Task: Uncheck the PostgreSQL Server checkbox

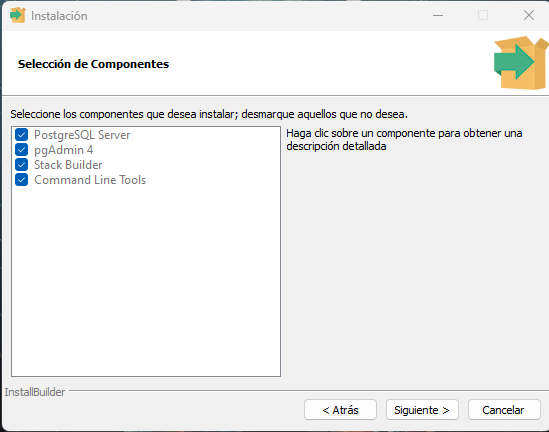Action: 22,134
